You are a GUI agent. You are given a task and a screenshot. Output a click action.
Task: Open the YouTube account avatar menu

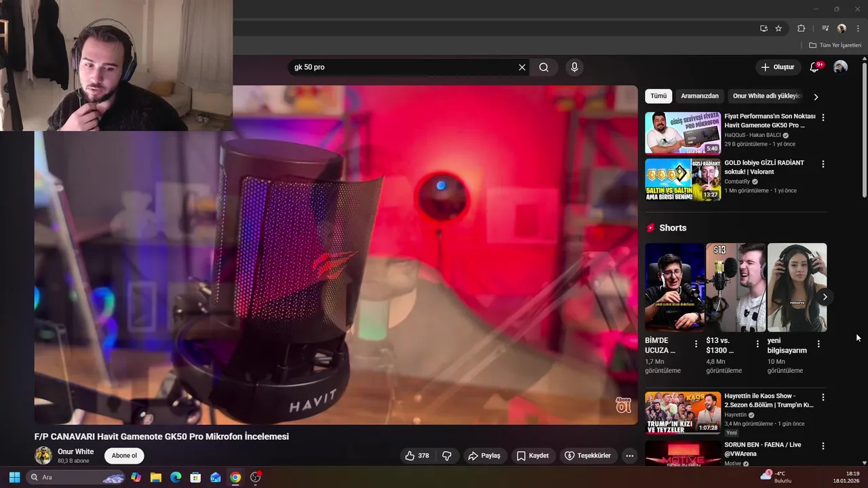(840, 67)
